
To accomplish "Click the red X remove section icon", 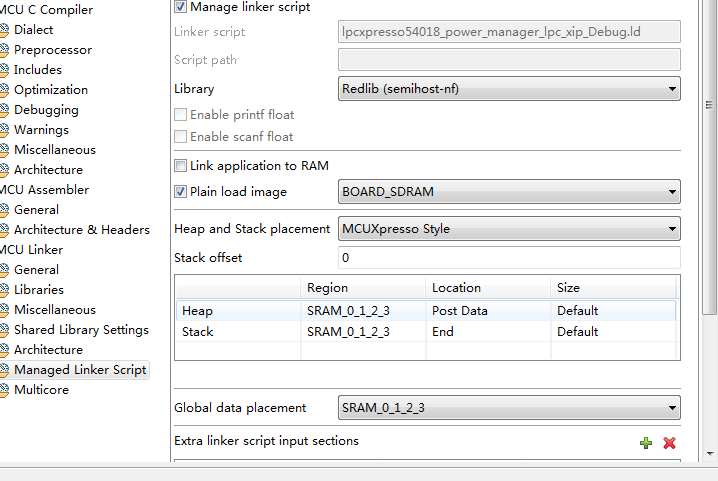I will click(669, 442).
